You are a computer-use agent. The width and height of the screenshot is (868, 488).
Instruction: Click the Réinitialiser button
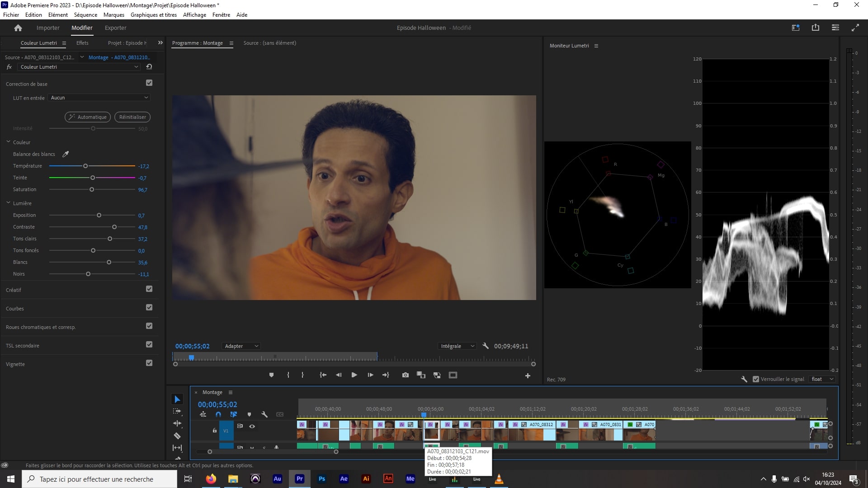pyautogui.click(x=132, y=117)
